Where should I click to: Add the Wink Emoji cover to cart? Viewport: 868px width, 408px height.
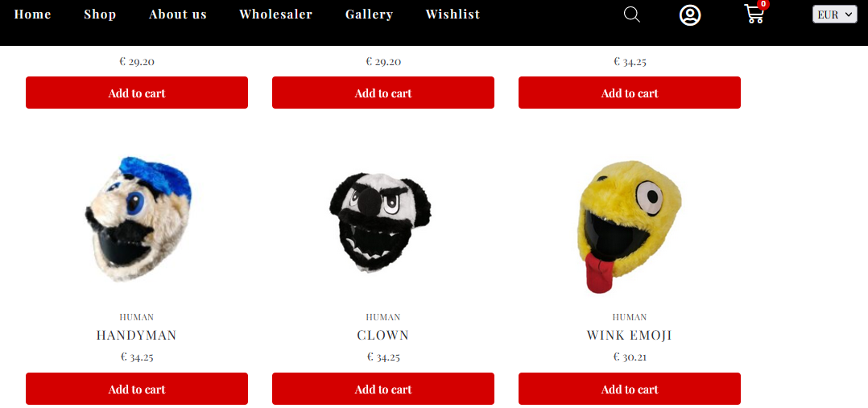[x=630, y=389]
